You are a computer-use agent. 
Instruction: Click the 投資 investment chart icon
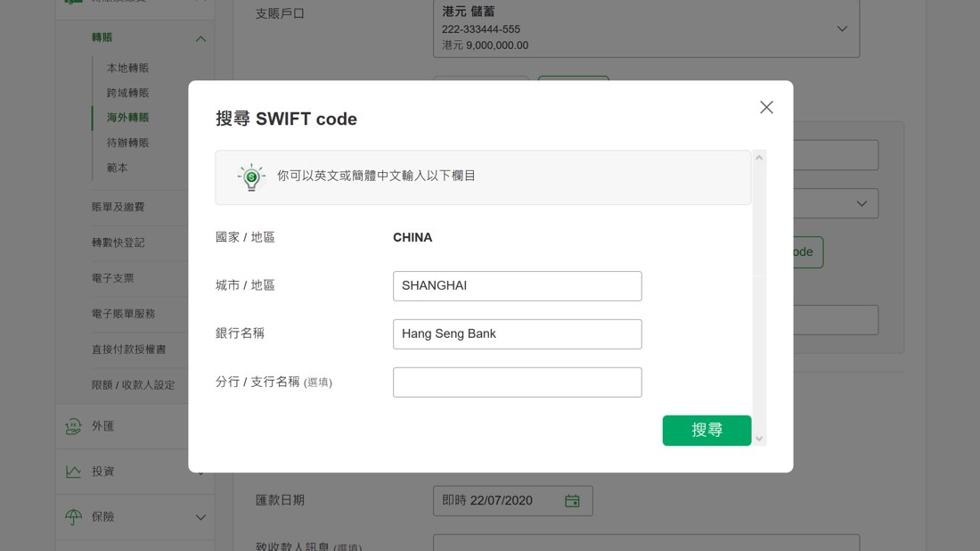(73, 472)
